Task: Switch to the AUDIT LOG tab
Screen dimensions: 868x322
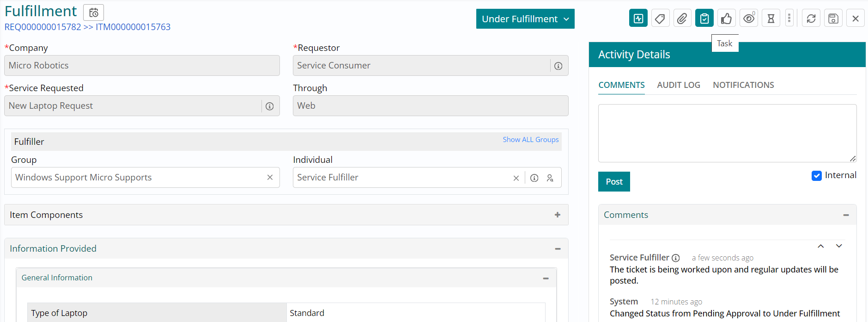Action: tap(678, 85)
